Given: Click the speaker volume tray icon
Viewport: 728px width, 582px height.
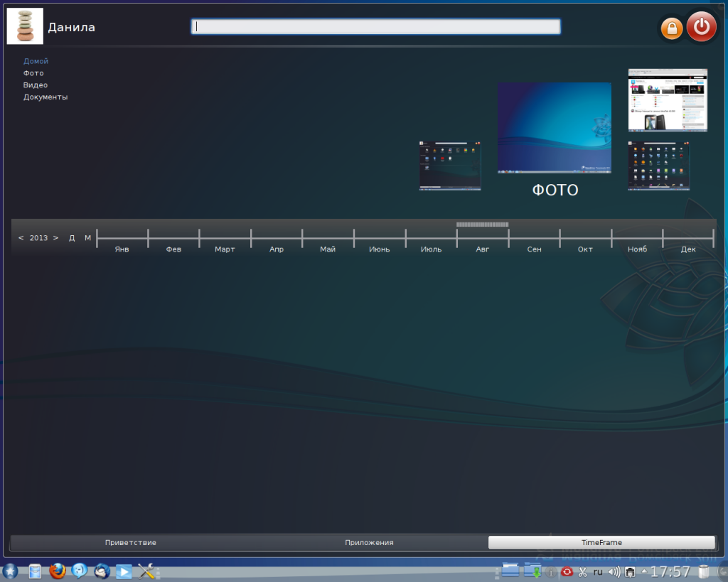Looking at the screenshot, I should [x=614, y=571].
